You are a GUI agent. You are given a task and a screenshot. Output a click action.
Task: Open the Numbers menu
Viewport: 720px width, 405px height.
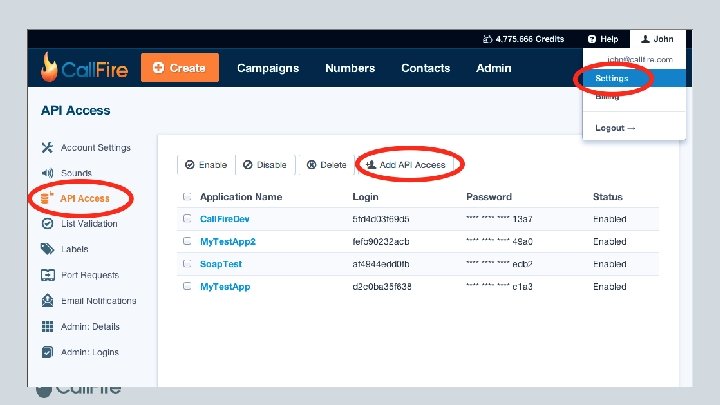pyautogui.click(x=350, y=68)
